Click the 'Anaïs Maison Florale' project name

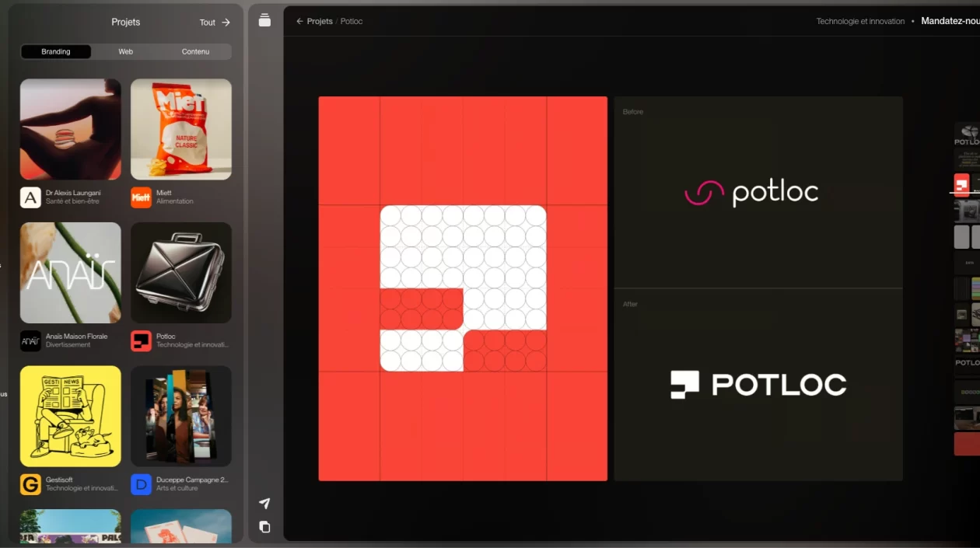tap(77, 337)
